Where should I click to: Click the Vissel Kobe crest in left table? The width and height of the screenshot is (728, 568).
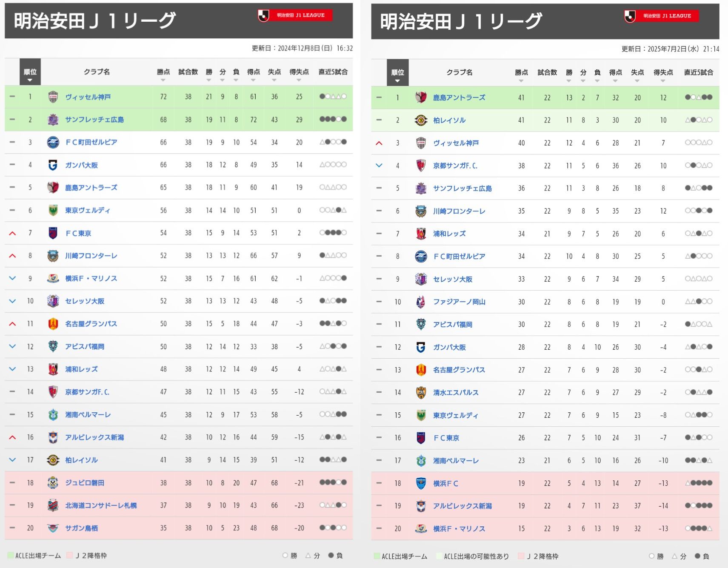click(x=53, y=97)
